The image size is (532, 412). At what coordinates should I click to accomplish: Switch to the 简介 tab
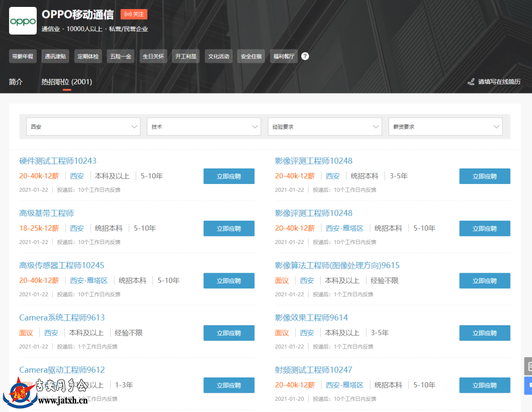(15, 82)
